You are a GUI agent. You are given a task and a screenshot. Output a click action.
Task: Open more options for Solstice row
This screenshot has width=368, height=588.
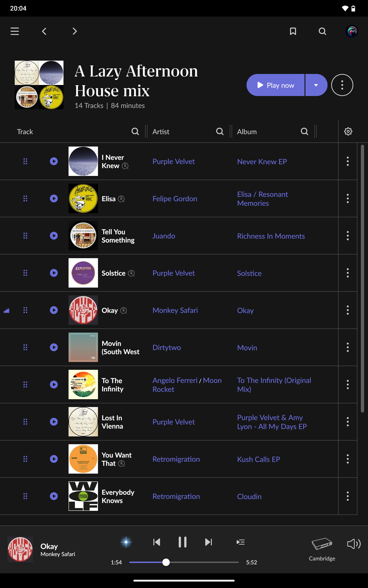tap(348, 273)
